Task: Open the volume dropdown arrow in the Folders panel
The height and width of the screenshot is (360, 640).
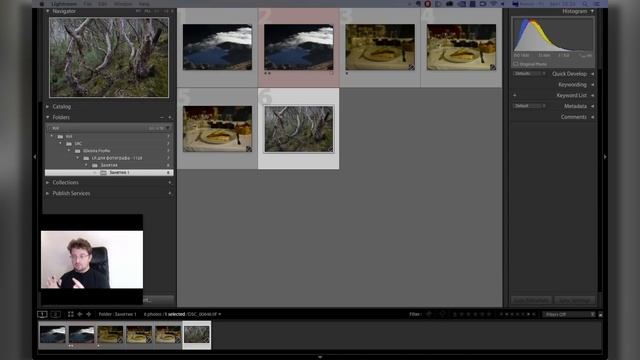Action: point(168,128)
